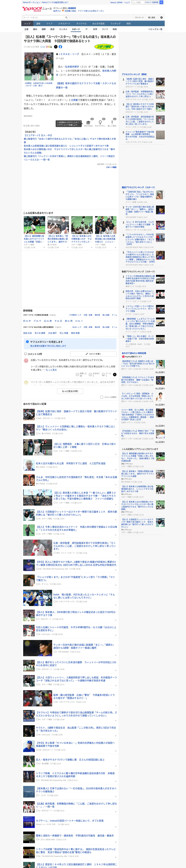
Task: Open the オリジナル navigation tab
Action: (81, 24)
